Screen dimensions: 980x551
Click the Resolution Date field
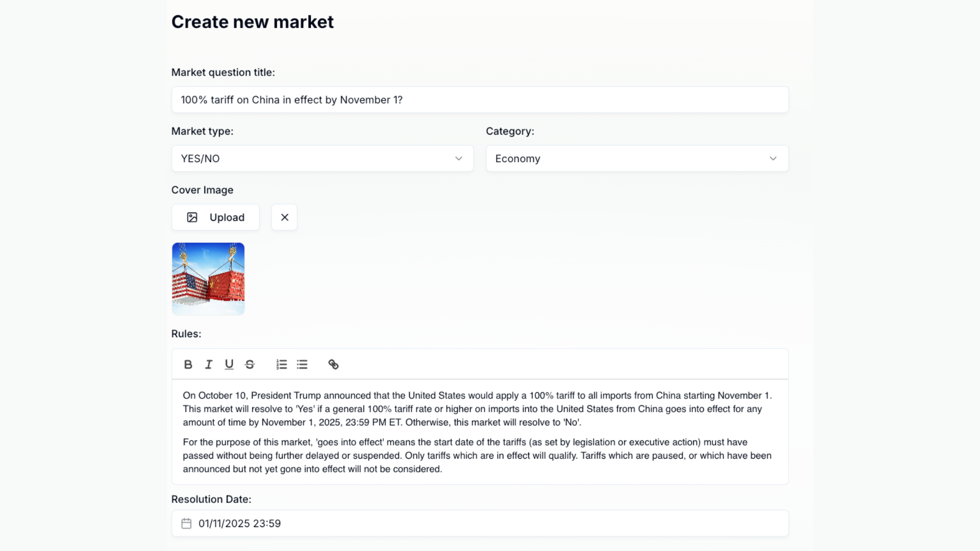(x=480, y=523)
